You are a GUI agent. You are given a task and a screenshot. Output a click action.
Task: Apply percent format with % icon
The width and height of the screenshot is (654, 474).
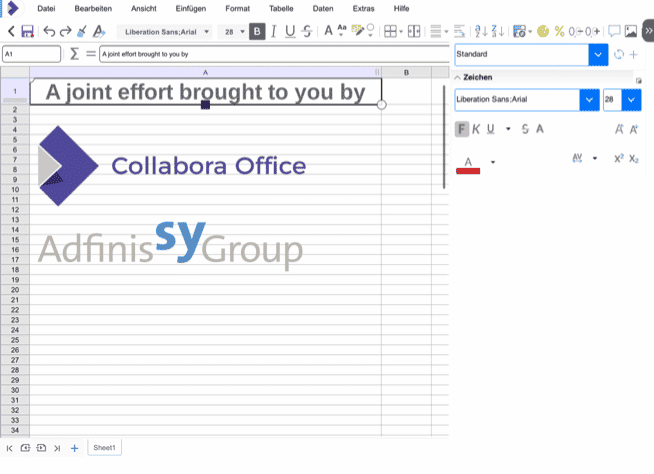click(x=559, y=32)
